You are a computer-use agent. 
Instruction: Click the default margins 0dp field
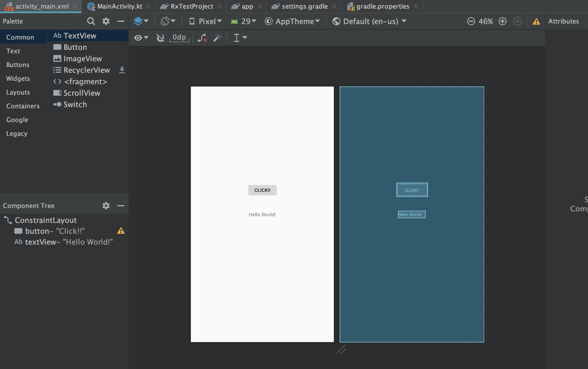(179, 38)
